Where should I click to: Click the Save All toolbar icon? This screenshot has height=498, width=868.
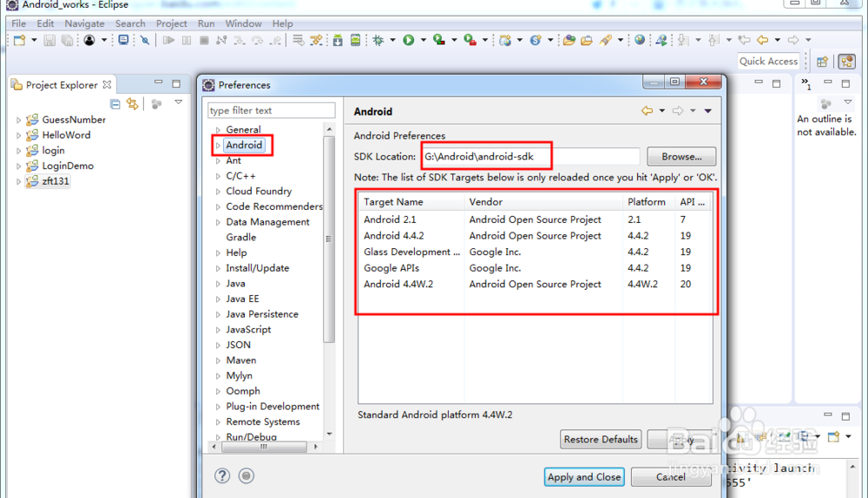point(67,40)
